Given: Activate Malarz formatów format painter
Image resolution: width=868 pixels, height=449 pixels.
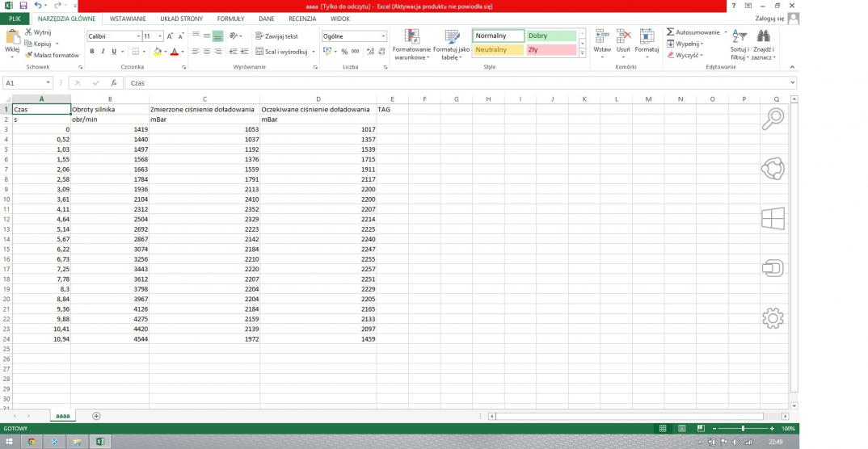Looking at the screenshot, I should click(52, 55).
